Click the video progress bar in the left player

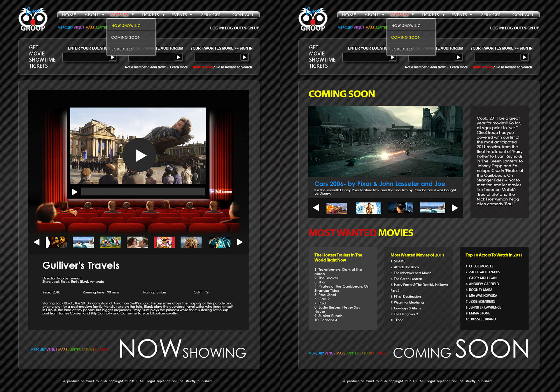point(143,192)
